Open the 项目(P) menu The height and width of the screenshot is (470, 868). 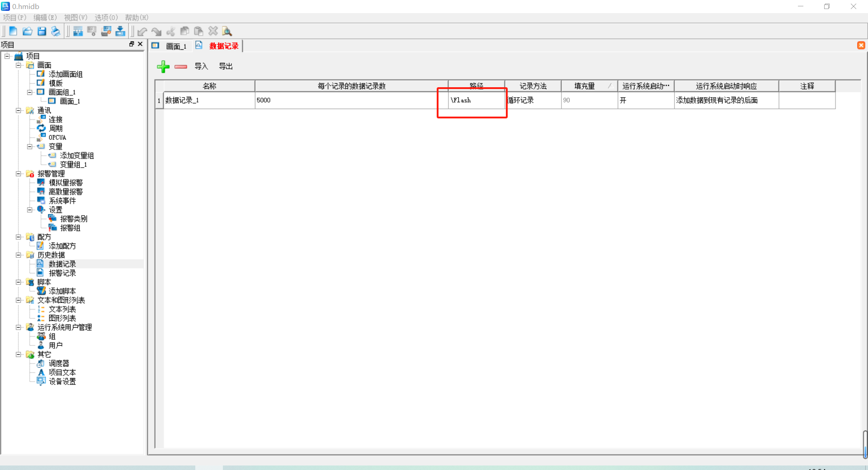click(x=15, y=18)
